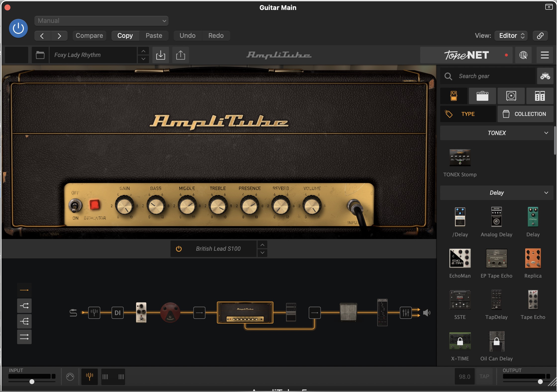Click the save preset download icon

(161, 55)
